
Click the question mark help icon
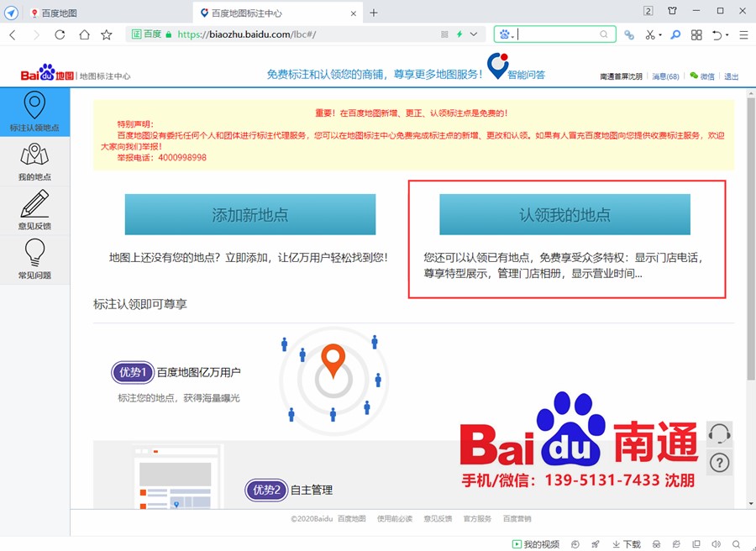(x=719, y=463)
